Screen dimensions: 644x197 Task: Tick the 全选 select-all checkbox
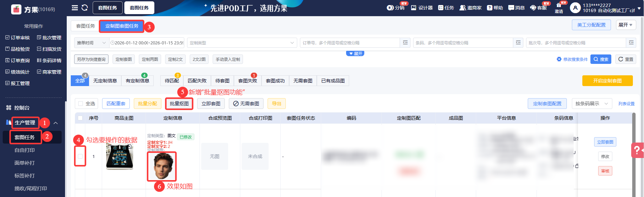pos(81,104)
